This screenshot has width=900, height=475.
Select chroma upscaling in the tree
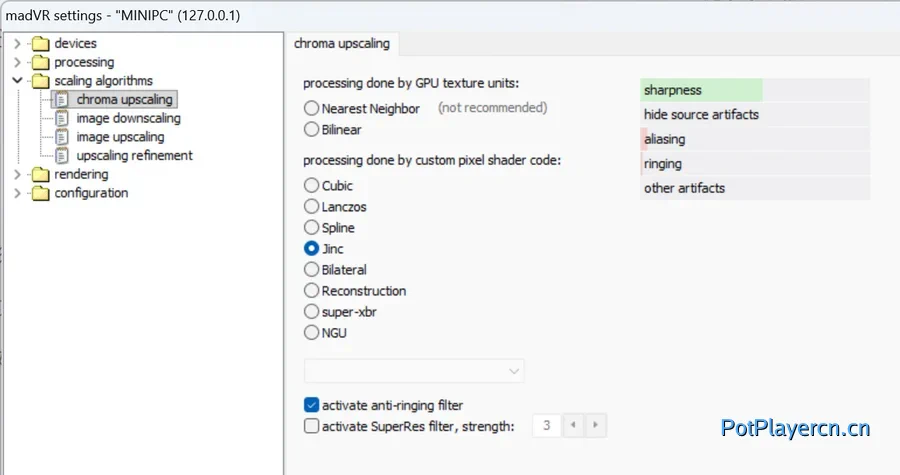(x=124, y=100)
